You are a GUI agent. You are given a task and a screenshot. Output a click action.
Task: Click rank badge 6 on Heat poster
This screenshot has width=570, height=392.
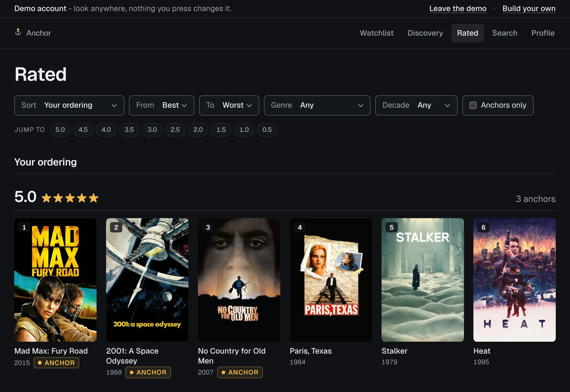pyautogui.click(x=483, y=227)
